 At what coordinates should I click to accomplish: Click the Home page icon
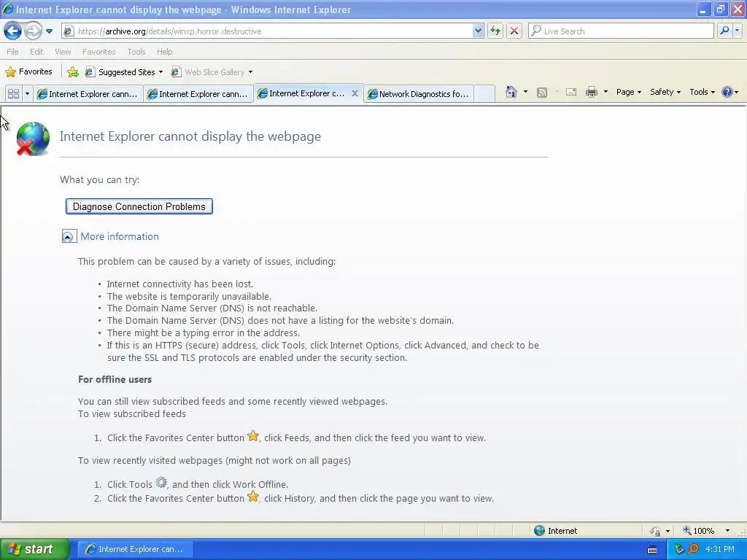(511, 92)
